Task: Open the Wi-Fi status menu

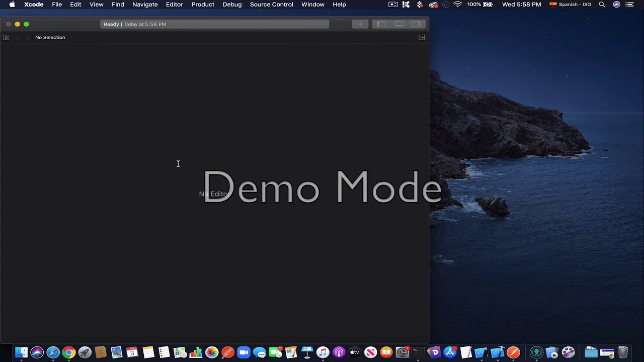Action: pyautogui.click(x=457, y=5)
